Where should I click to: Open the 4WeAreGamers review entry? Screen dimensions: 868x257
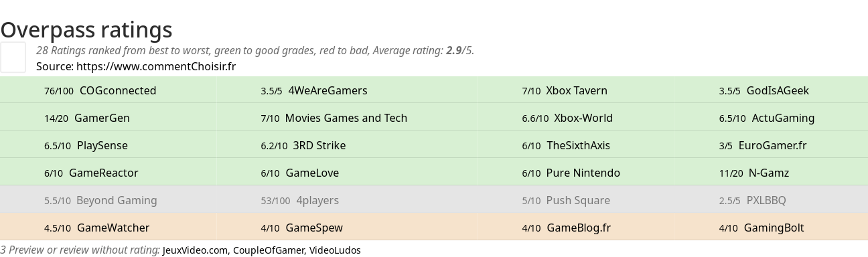click(314, 90)
